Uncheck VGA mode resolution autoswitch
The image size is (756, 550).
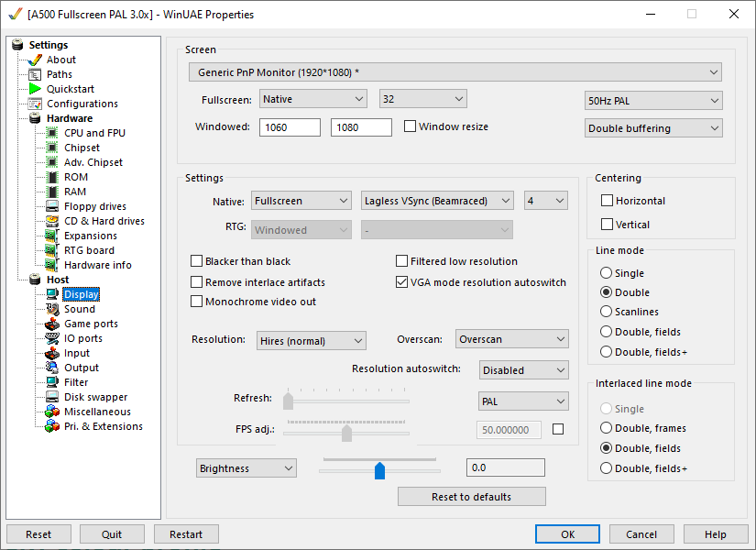(401, 281)
